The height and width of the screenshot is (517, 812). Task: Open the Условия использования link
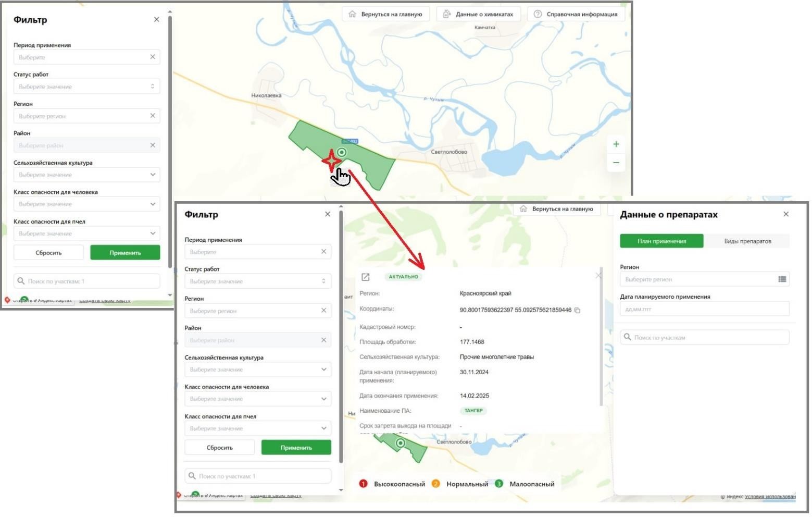770,496
